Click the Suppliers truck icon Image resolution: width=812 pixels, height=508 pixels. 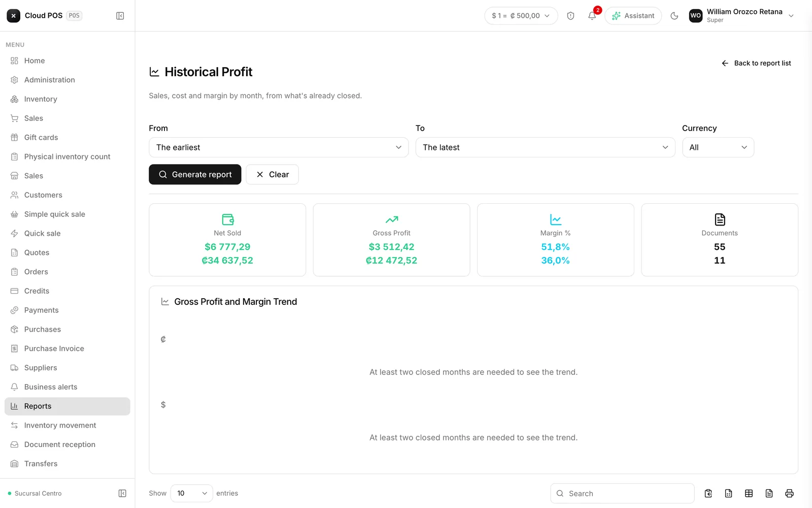click(14, 368)
